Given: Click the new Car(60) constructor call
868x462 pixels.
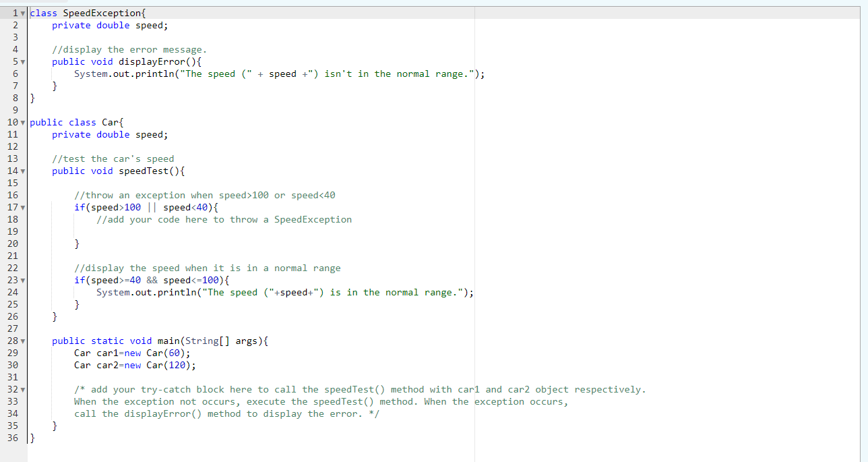Looking at the screenshot, I should 155,353.
